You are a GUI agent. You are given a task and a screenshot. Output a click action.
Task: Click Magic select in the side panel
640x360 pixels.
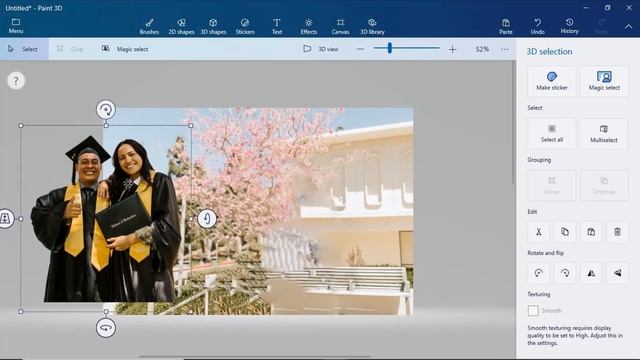coord(604,81)
